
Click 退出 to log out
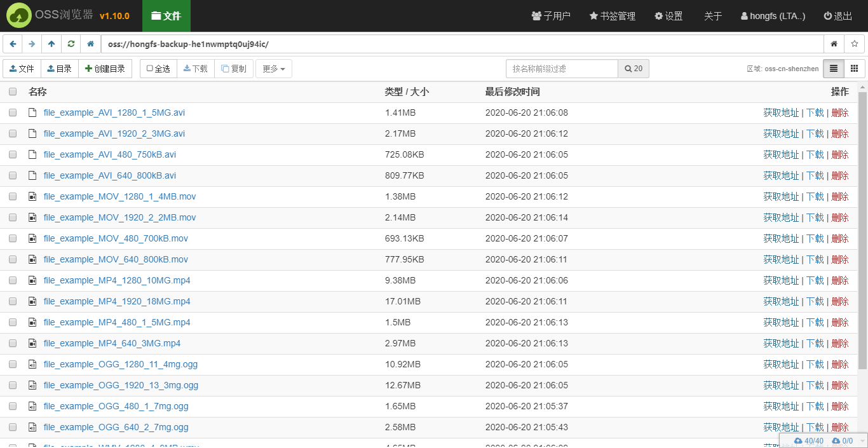pos(838,16)
